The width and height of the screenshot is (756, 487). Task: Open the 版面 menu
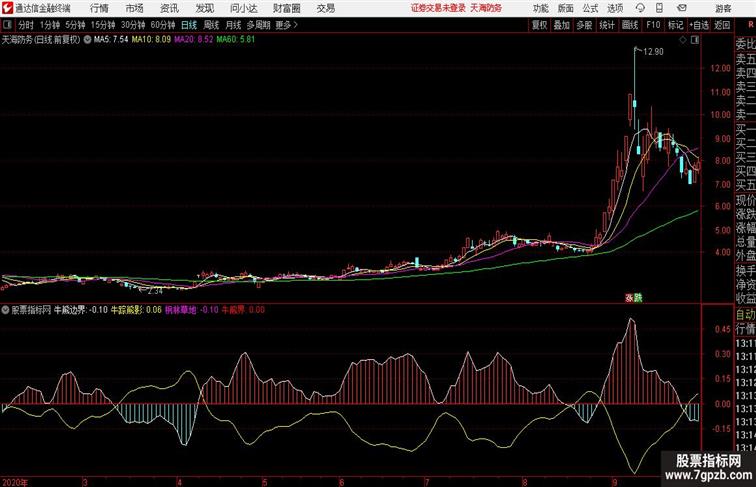coord(566,8)
